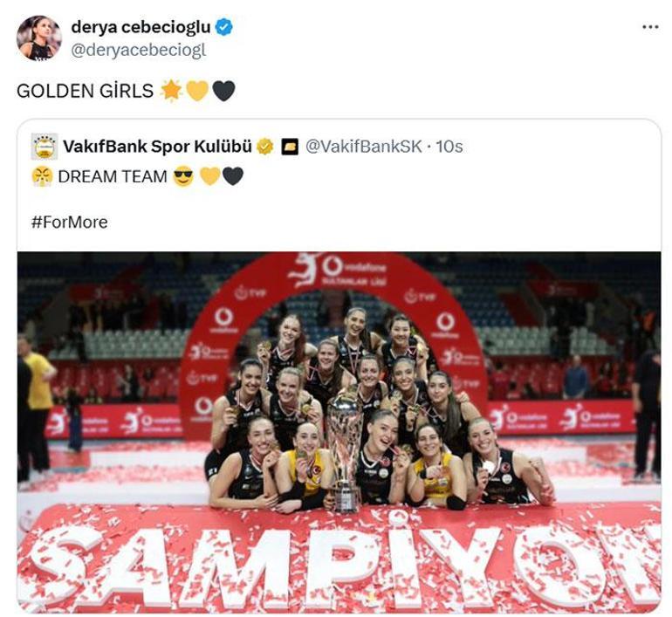The height and width of the screenshot is (617, 672).
Task: Click the 10s timestamp
Action: click(x=449, y=147)
